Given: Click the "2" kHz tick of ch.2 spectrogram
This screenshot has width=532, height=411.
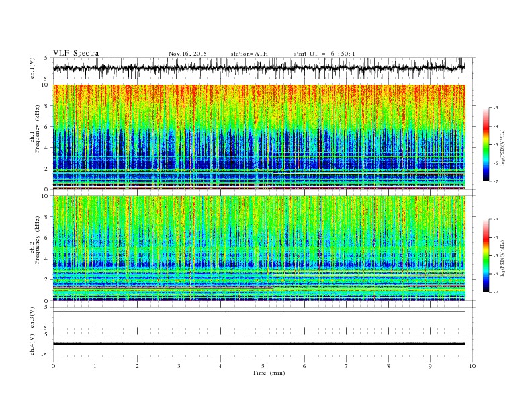Looking at the screenshot, I should [46, 280].
